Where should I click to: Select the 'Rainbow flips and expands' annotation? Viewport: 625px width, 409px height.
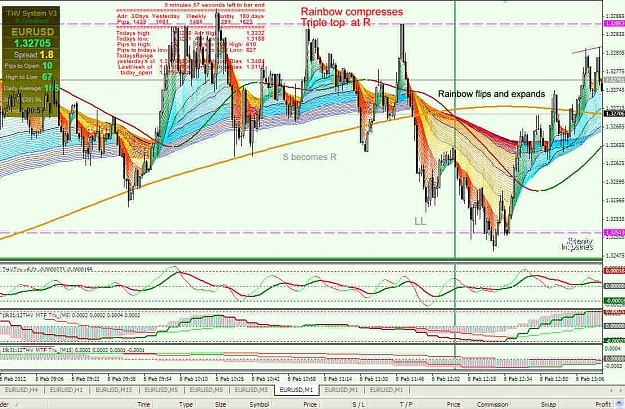tap(491, 94)
